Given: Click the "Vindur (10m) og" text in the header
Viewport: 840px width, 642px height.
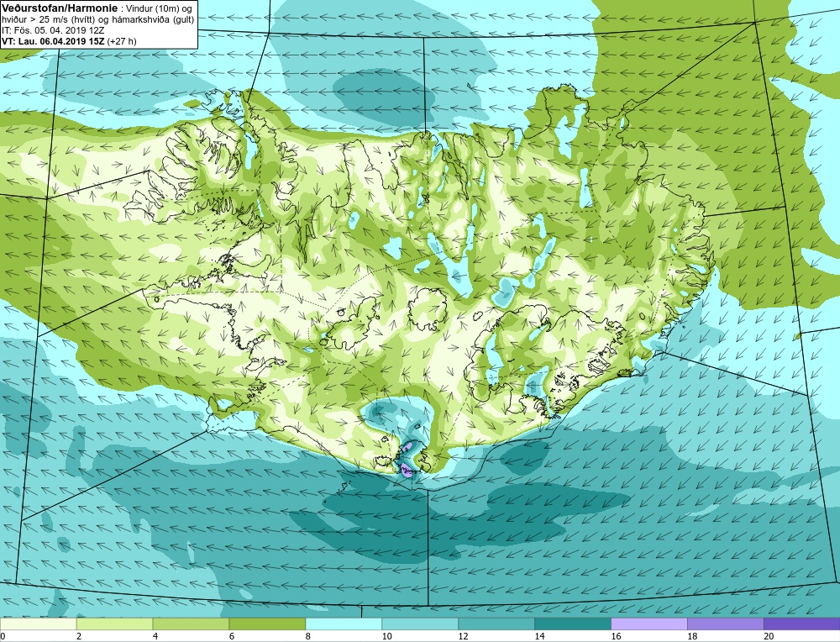Looking at the screenshot, I should coord(158,8).
